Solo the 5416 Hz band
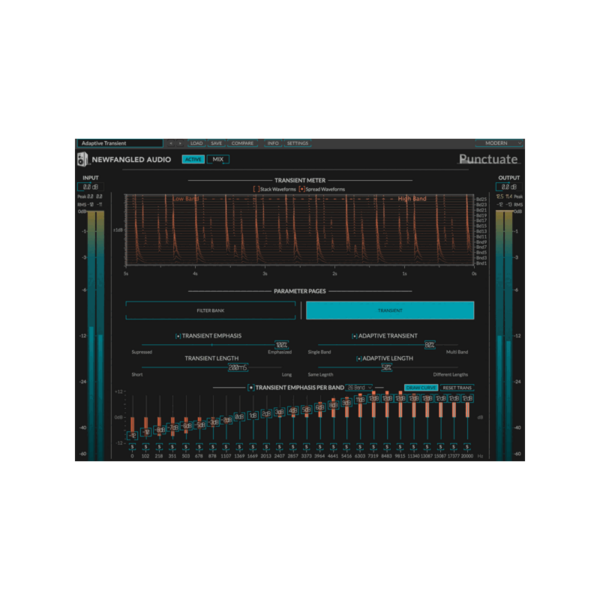Screen dimensions: 600x600 pyautogui.click(x=347, y=447)
